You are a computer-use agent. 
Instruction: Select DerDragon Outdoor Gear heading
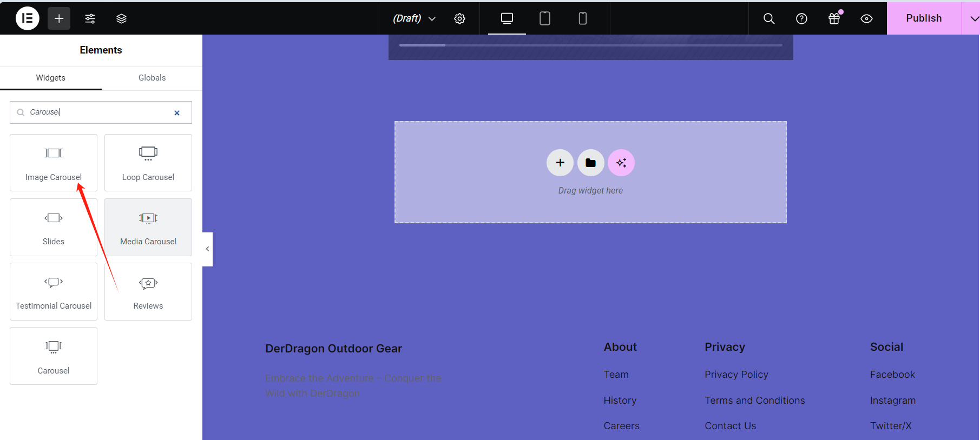coord(333,349)
